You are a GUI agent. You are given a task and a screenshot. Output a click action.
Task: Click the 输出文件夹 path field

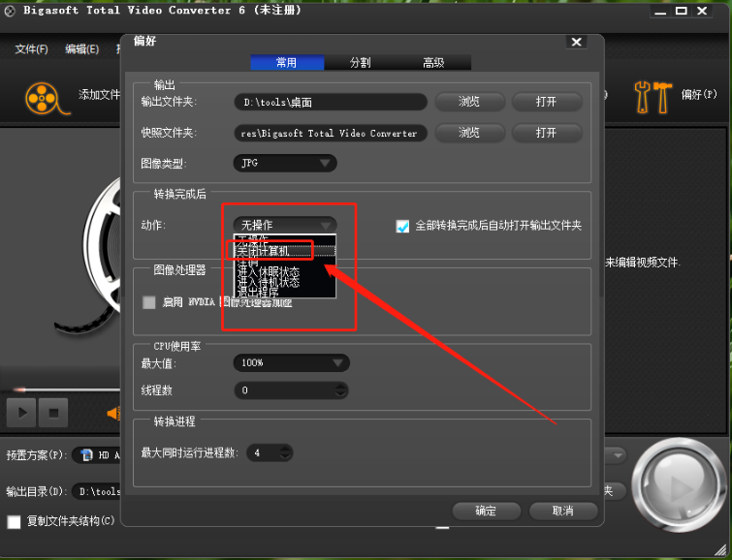coord(331,102)
